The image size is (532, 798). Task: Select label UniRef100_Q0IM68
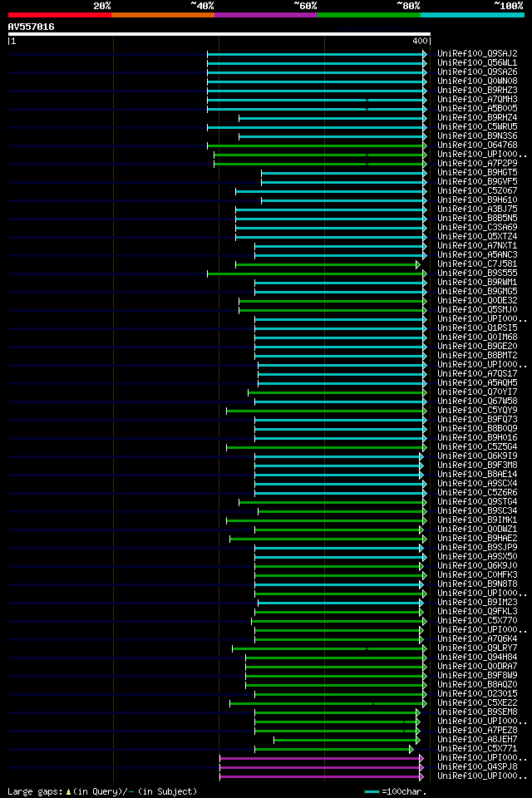tap(477, 337)
